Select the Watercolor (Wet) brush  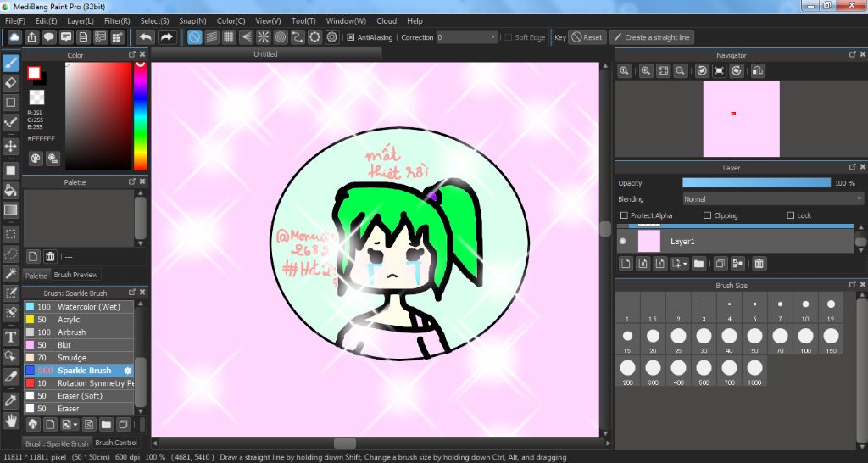click(79, 307)
